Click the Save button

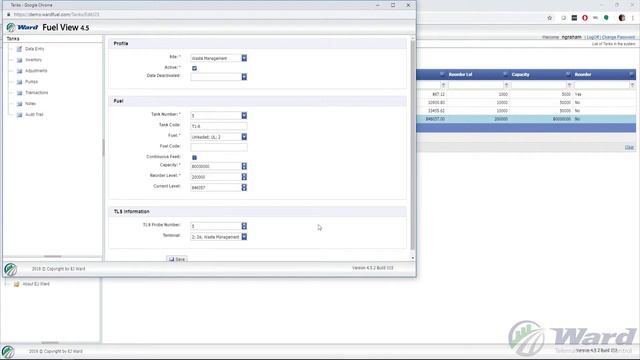pyautogui.click(x=177, y=259)
